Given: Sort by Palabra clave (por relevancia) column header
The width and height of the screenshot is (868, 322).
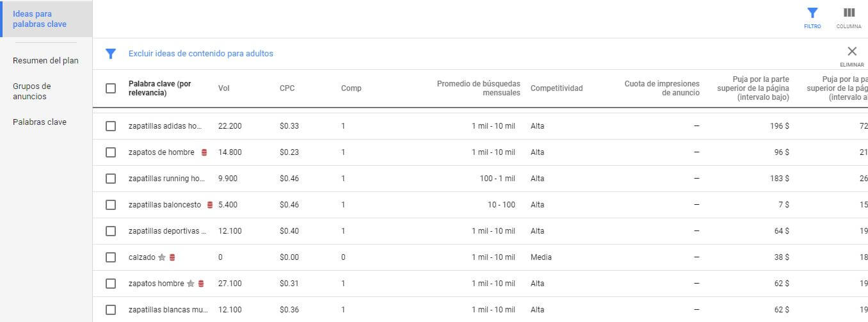Looking at the screenshot, I should click(x=160, y=88).
